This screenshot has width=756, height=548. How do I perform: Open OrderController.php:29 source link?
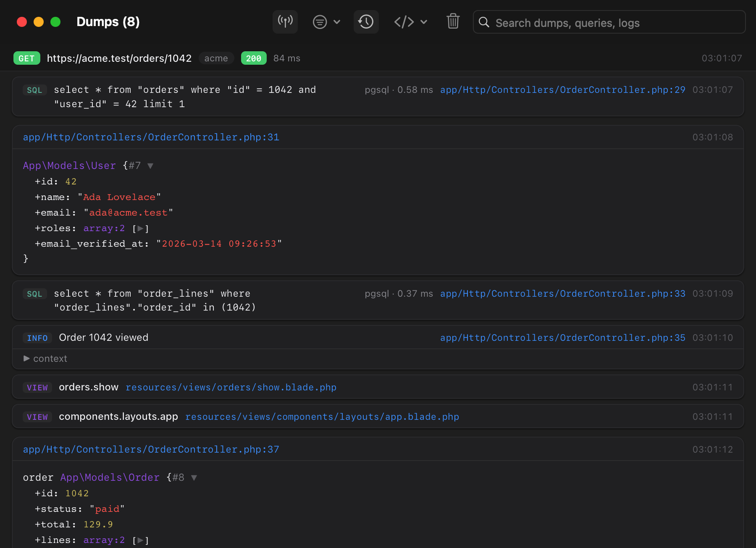coord(563,90)
